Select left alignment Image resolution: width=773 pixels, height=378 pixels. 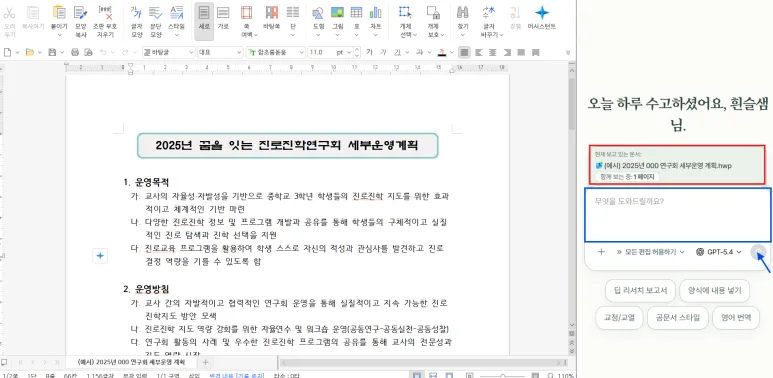(x=478, y=52)
